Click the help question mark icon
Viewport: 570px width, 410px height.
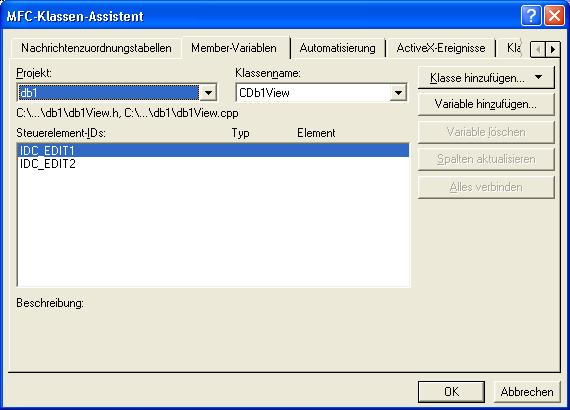(531, 16)
